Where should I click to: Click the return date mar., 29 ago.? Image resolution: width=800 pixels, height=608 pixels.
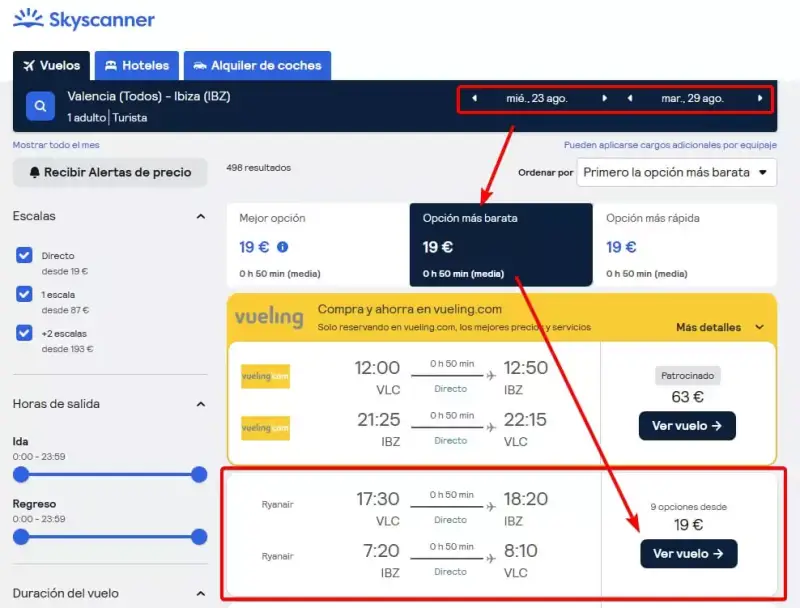tap(692, 98)
